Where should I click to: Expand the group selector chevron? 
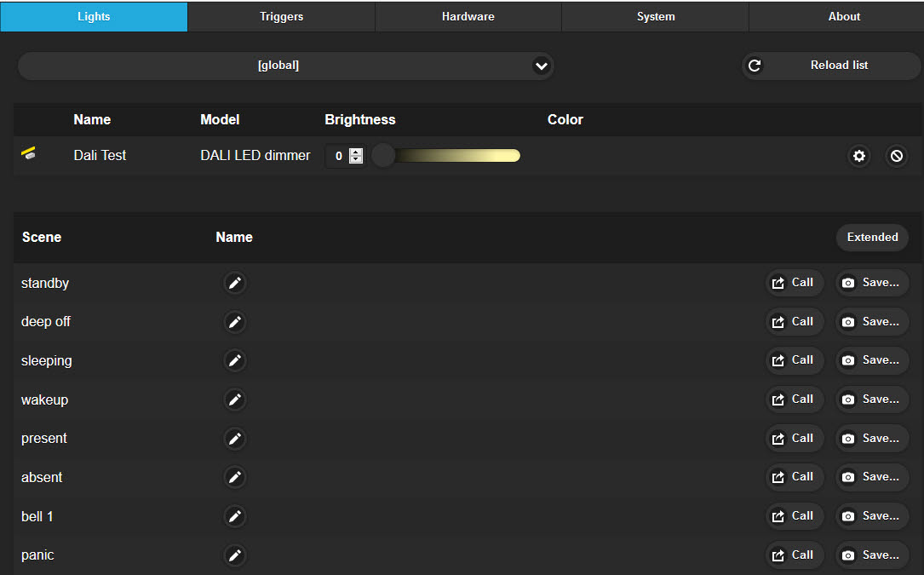[542, 66]
